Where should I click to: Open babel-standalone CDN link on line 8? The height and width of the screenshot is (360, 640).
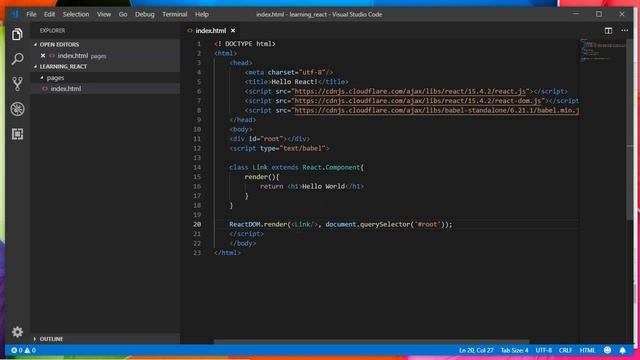[436, 110]
